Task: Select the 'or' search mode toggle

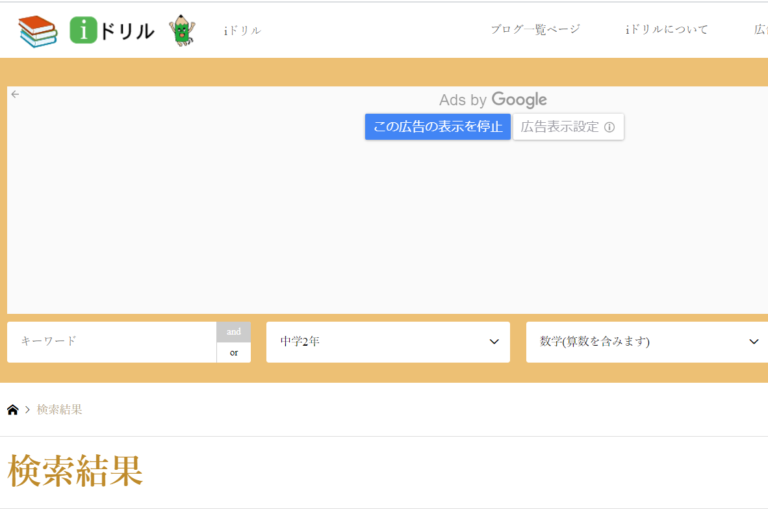Action: [234, 353]
